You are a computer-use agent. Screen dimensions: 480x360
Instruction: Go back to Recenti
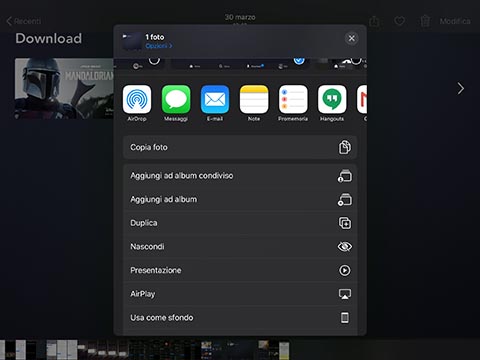coord(23,21)
